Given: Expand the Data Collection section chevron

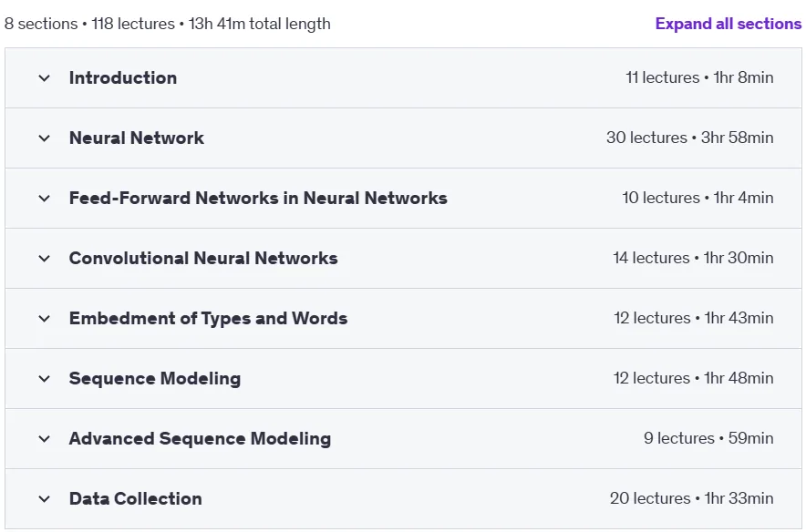Looking at the screenshot, I should coord(44,498).
